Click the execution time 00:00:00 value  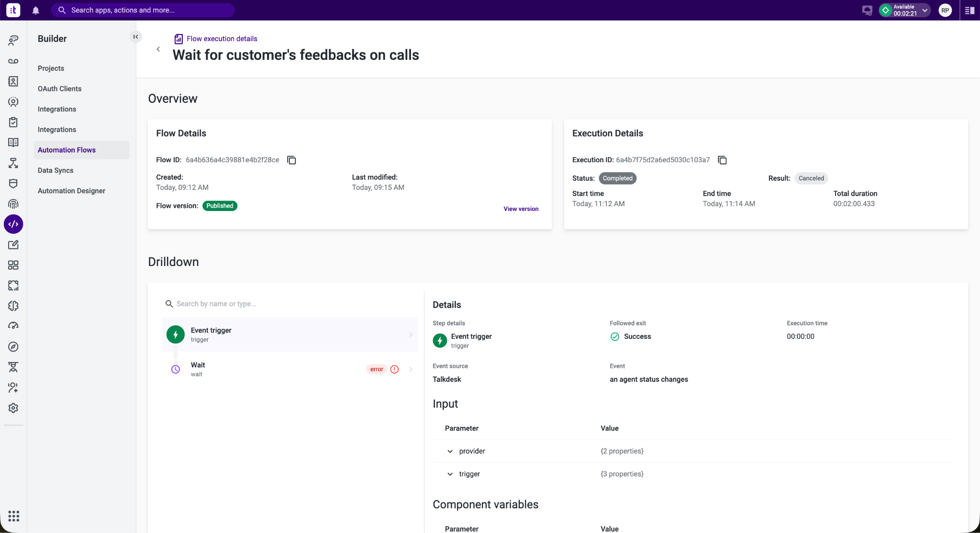point(801,336)
